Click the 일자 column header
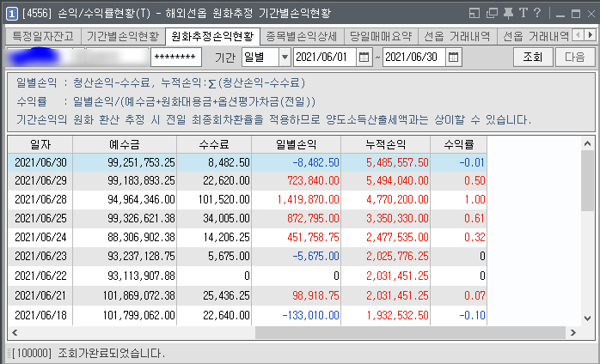This screenshot has height=364, width=600. 40,144
